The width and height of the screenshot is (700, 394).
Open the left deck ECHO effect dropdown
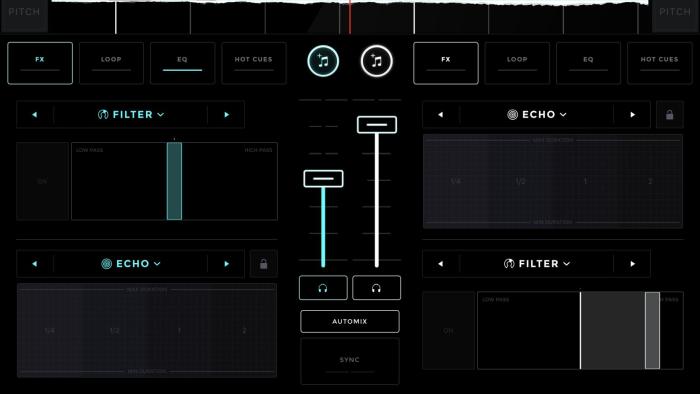pos(131,264)
